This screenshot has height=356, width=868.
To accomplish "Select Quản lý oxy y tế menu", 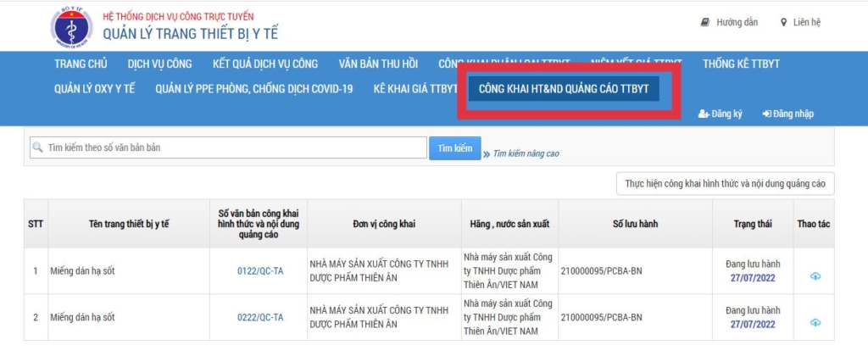I will point(94,89).
